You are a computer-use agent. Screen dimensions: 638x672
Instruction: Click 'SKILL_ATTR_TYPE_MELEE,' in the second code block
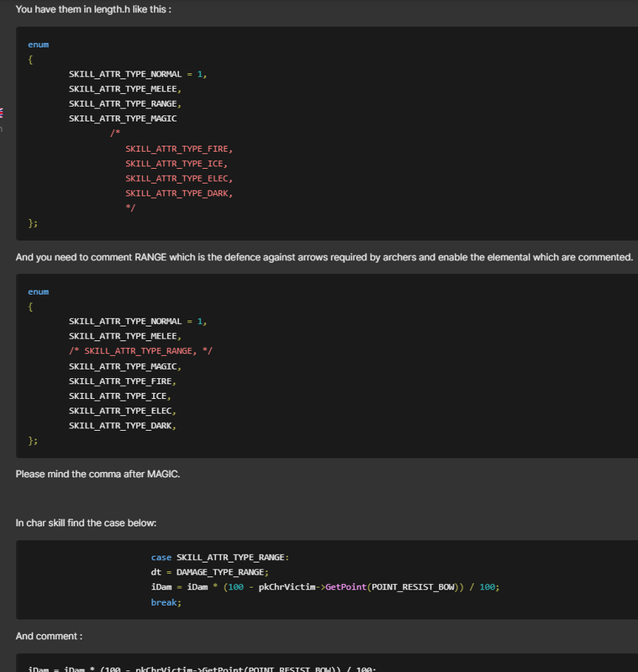coord(124,336)
